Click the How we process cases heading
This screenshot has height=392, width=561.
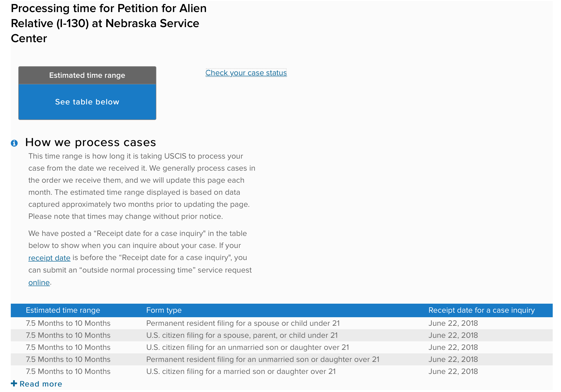pos(91,142)
